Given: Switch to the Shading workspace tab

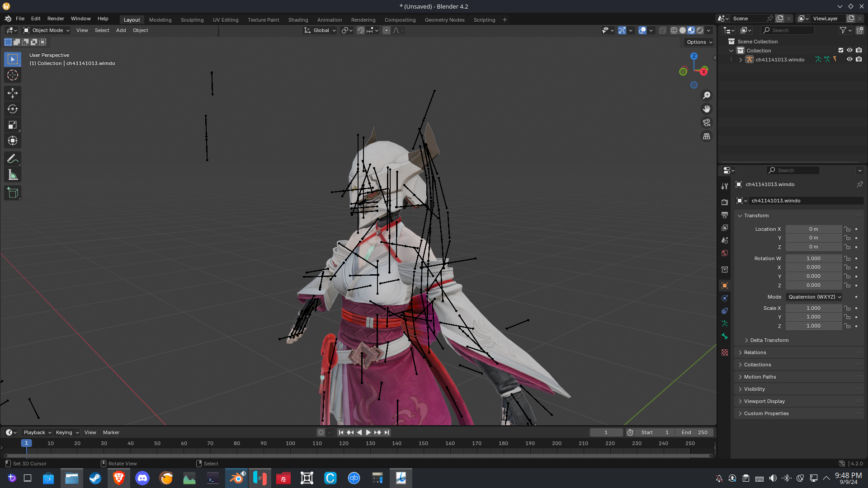Looking at the screenshot, I should click(x=298, y=20).
